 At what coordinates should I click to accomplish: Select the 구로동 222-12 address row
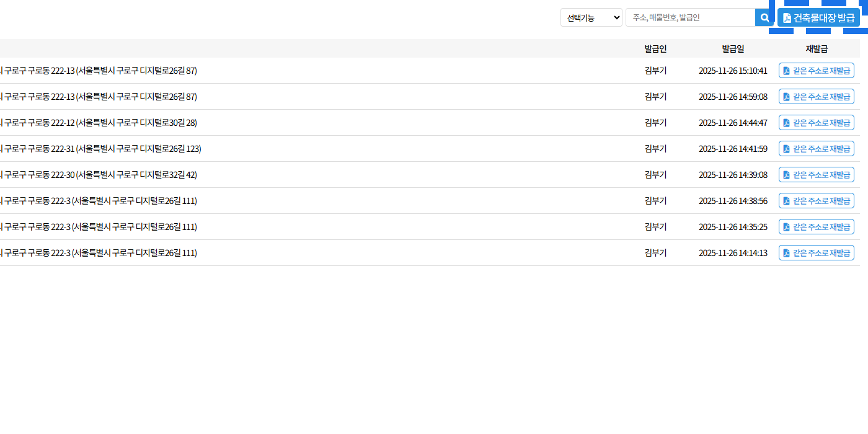(99, 123)
